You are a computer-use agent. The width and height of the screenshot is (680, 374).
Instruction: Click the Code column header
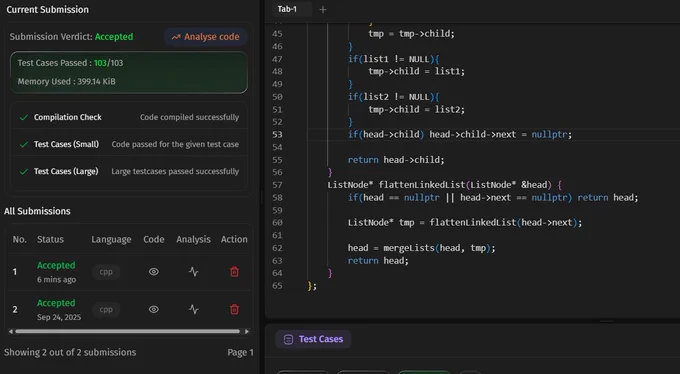click(x=154, y=239)
